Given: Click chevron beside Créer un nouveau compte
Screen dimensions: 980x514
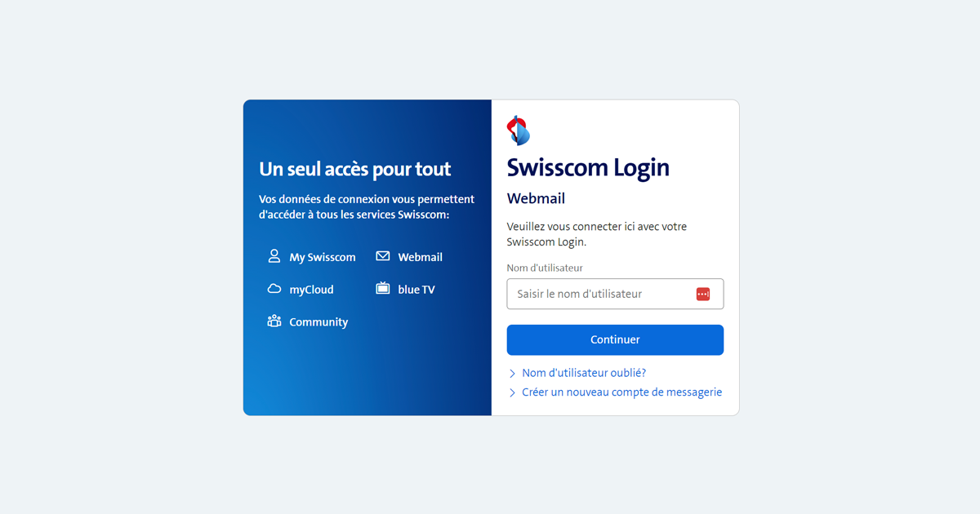Looking at the screenshot, I should pos(512,393).
